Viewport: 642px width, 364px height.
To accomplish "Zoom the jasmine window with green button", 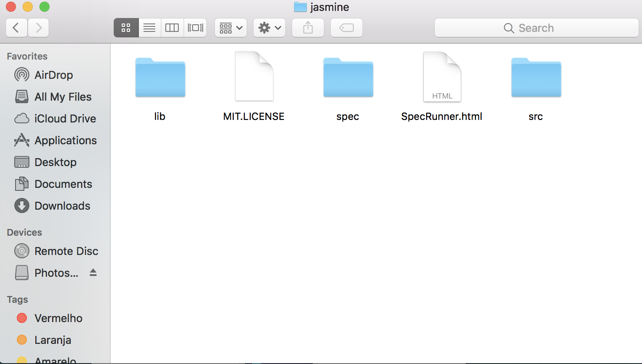I will [44, 7].
